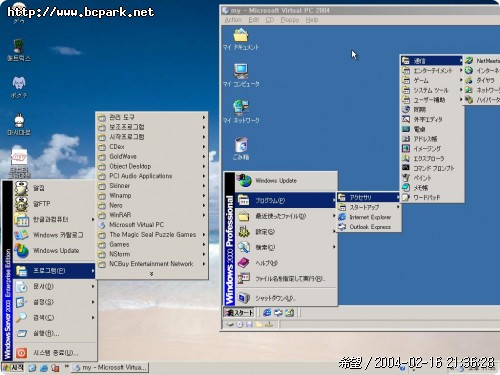Open the Japanese Search menu item
Image resolution: width=500 pixels, height=375 pixels.
click(x=286, y=247)
